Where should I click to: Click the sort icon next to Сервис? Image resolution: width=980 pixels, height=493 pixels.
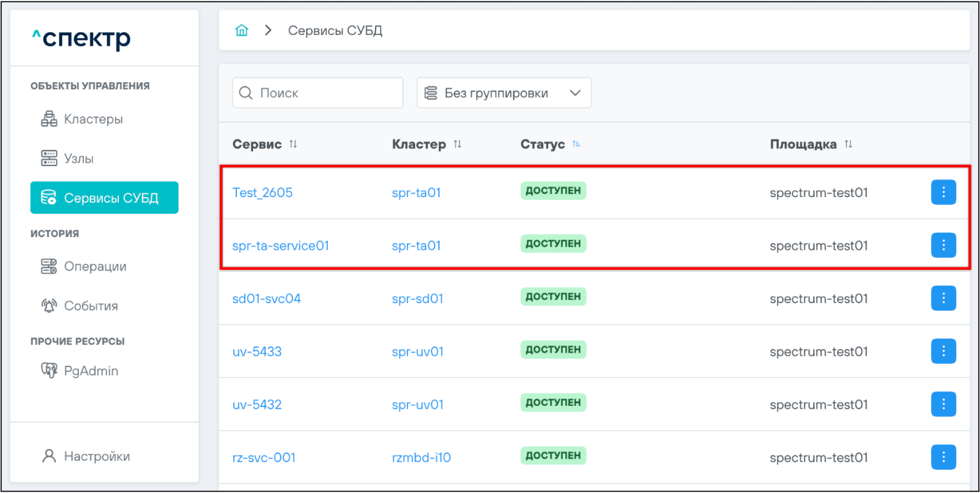click(293, 144)
